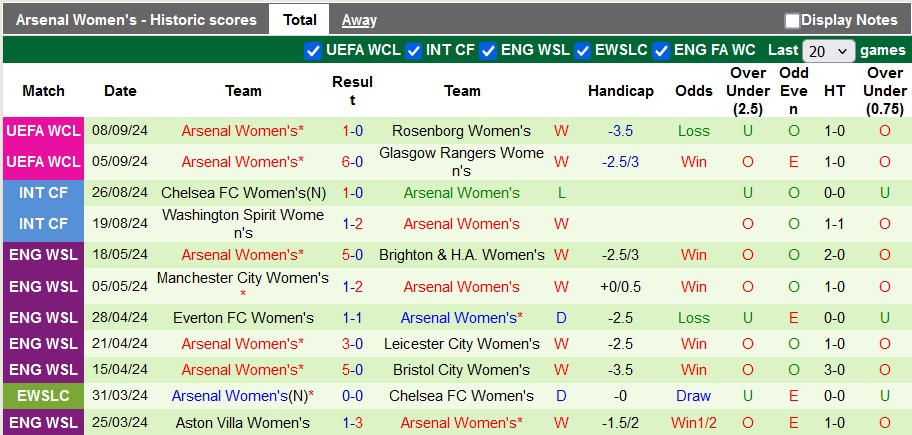912x435 pixels.
Task: Disable the EWSLC competition filter
Action: [584, 50]
